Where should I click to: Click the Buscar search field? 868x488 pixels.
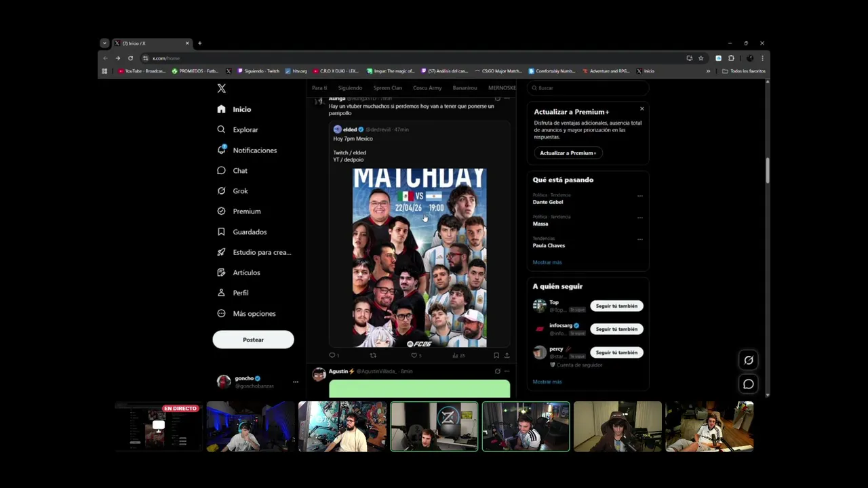[x=588, y=88]
